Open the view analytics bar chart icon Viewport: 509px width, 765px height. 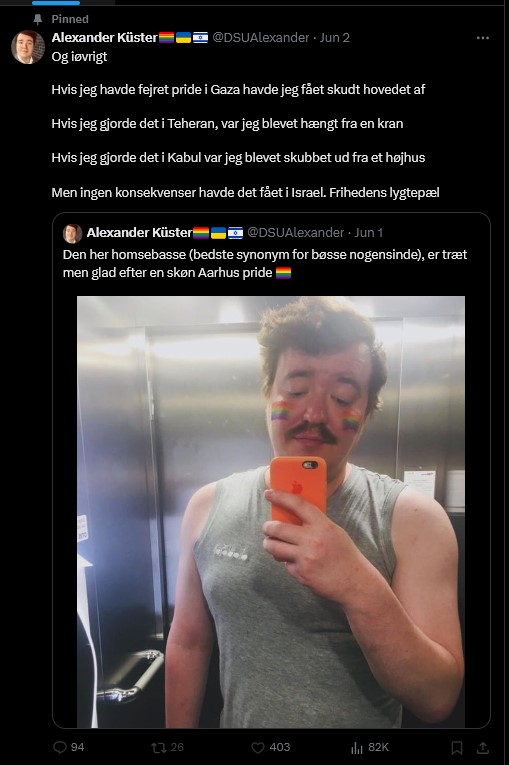[x=357, y=747]
